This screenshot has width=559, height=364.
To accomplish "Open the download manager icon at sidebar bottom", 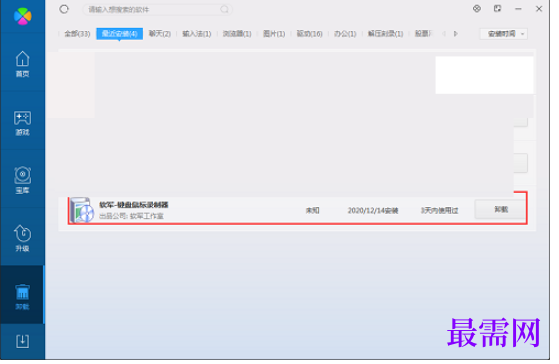I will point(22,341).
